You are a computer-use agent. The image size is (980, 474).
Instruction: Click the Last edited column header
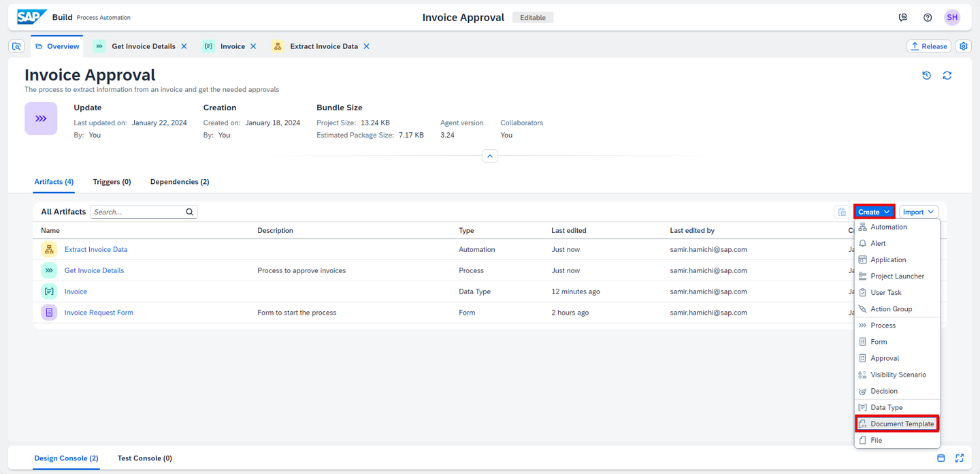(x=569, y=231)
